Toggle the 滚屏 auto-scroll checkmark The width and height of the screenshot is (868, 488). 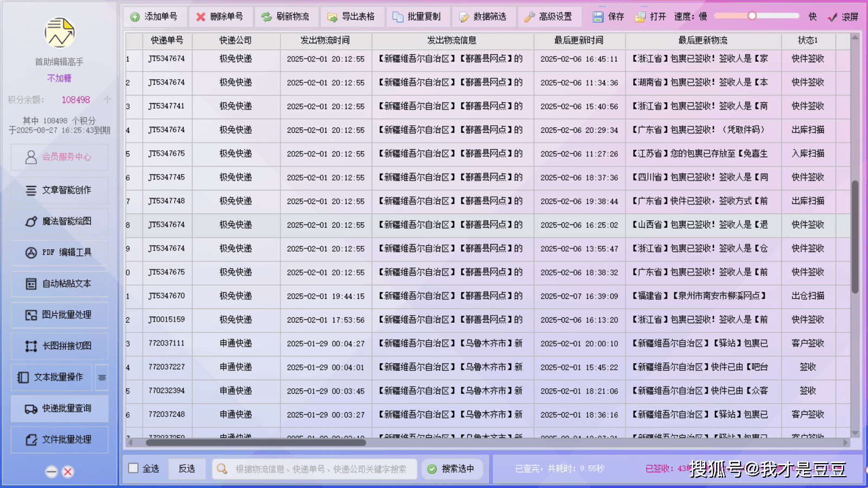tap(833, 17)
